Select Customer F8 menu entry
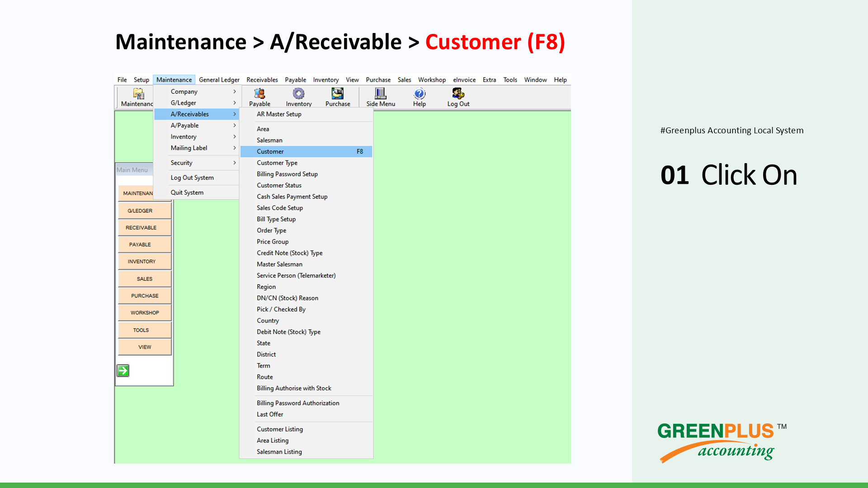The image size is (868, 488). point(307,151)
